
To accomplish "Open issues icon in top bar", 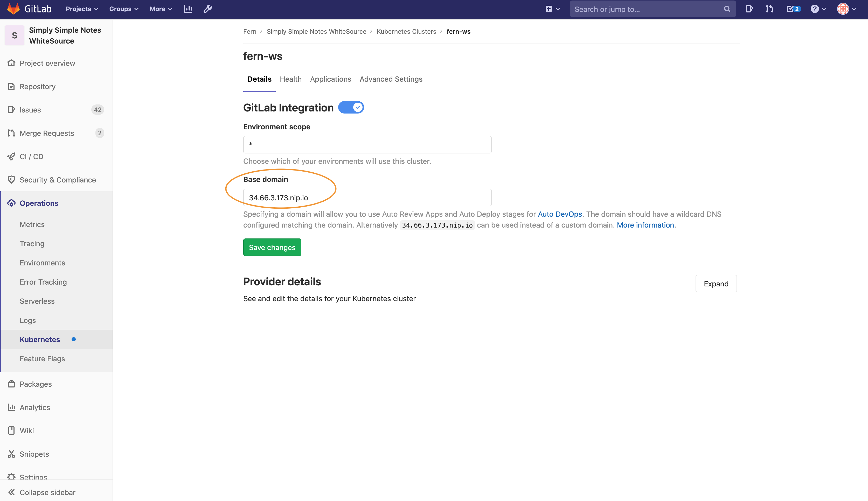I will (x=749, y=9).
